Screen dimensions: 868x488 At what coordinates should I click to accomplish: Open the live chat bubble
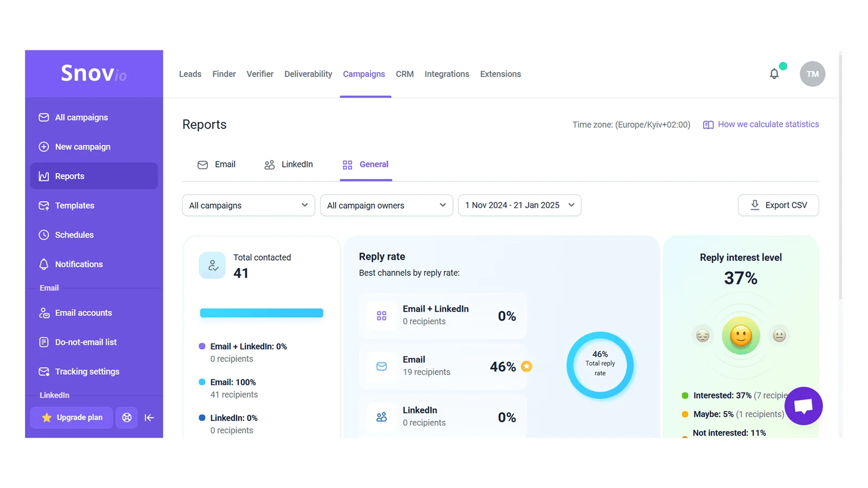click(803, 406)
